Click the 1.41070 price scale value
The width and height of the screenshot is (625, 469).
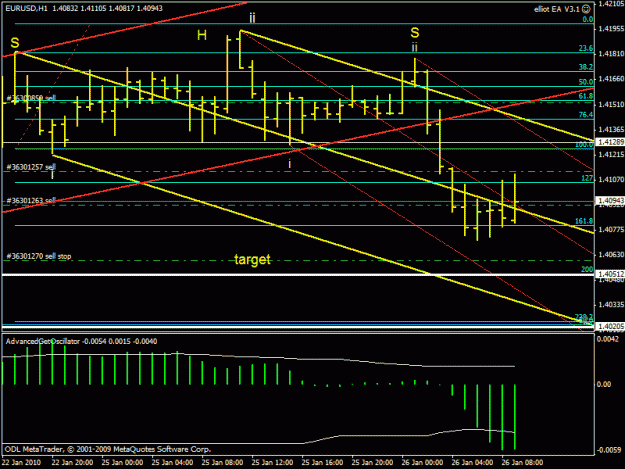click(x=611, y=180)
